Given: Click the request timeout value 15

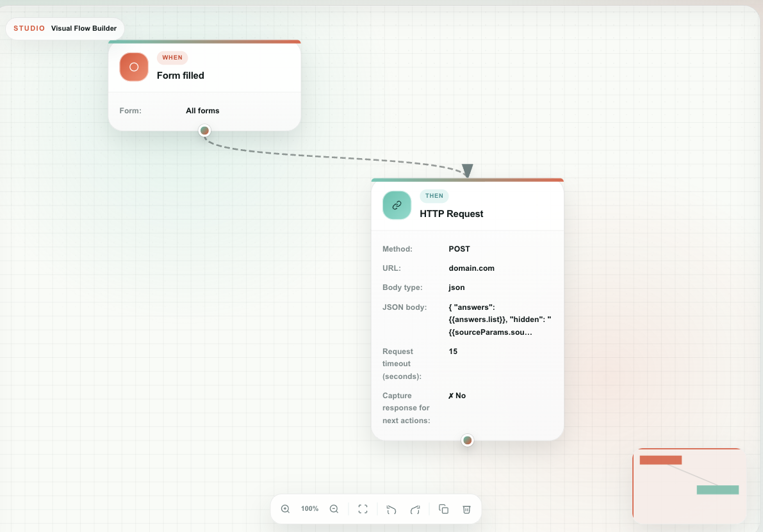Looking at the screenshot, I should [x=453, y=351].
